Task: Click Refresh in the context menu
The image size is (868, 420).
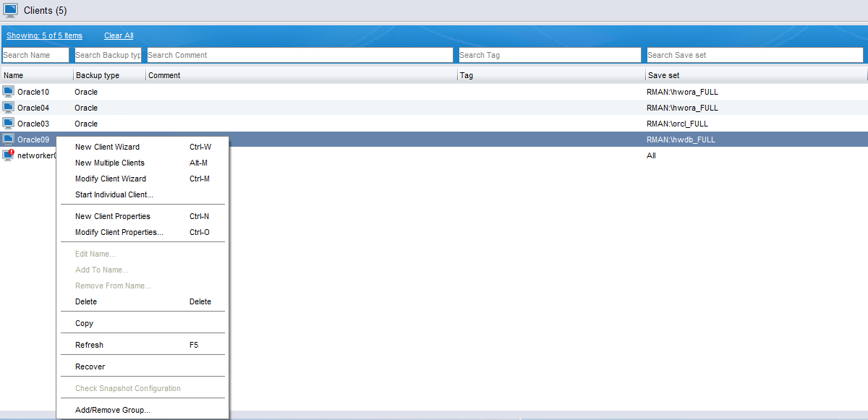Action: click(89, 345)
